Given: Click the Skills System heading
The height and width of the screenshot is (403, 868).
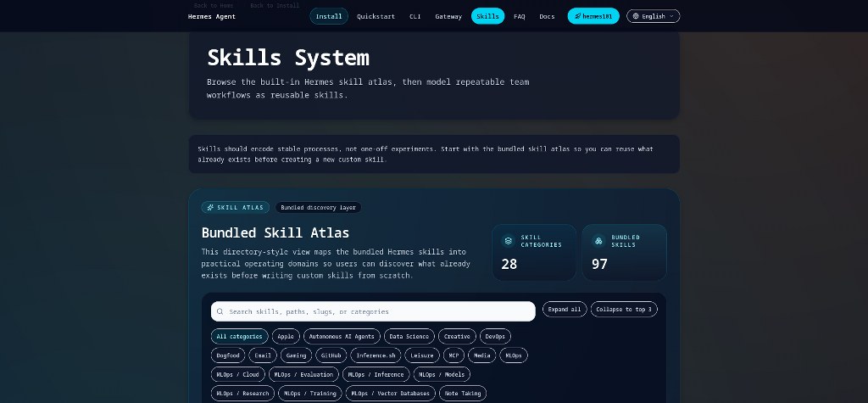Looking at the screenshot, I should (x=288, y=58).
